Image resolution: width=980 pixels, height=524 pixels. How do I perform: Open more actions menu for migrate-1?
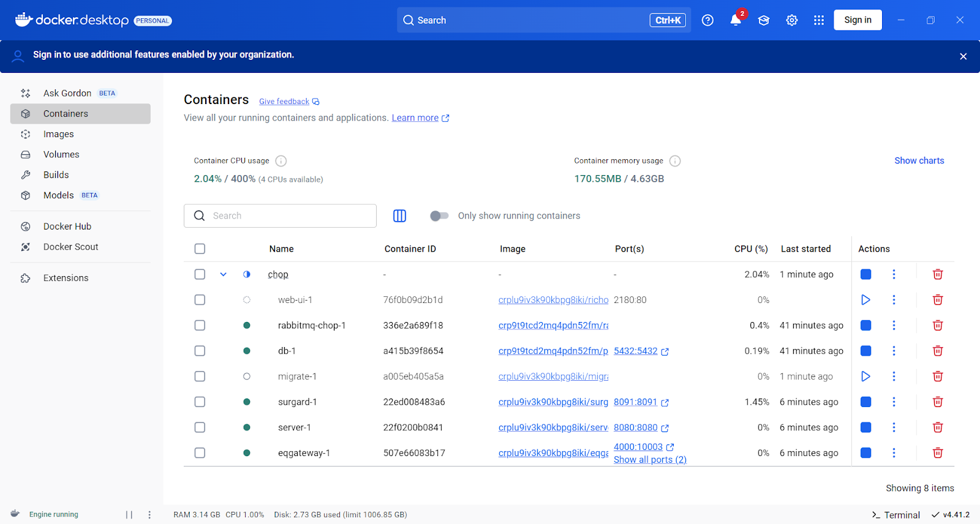pos(894,376)
